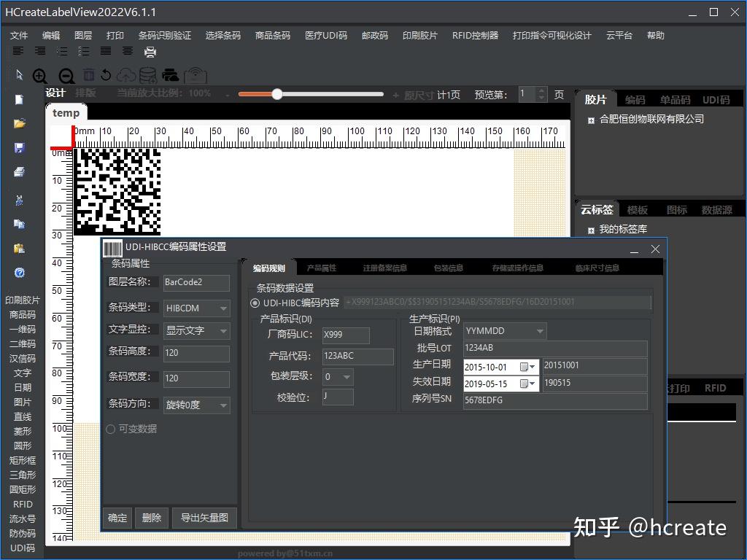Increase the 预览第 page number stepper
This screenshot has height=560, width=747.
541,90
